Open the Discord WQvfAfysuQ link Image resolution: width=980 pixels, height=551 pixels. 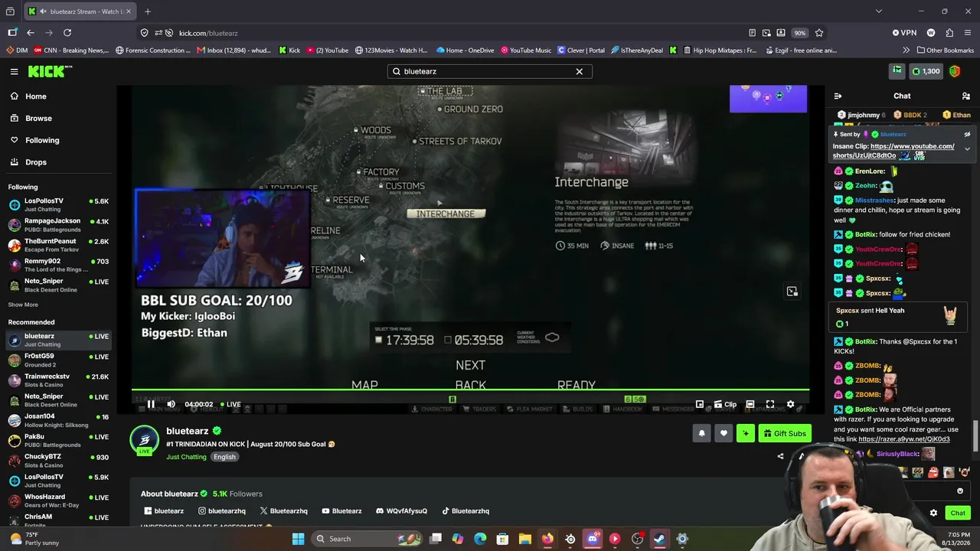click(x=401, y=511)
